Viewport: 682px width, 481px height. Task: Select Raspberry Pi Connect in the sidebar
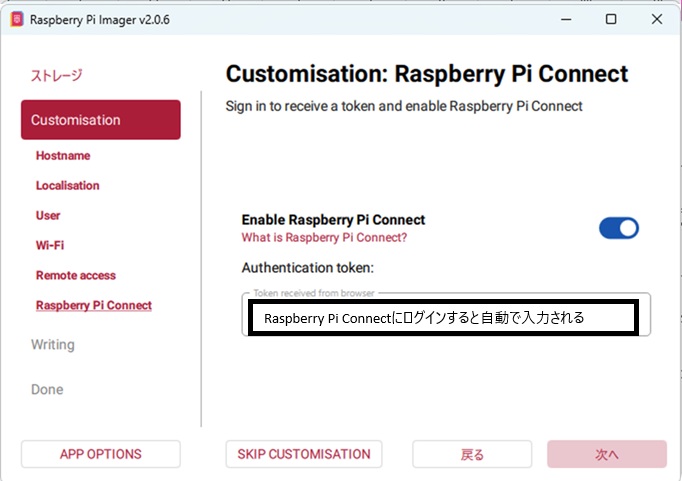[x=94, y=305]
